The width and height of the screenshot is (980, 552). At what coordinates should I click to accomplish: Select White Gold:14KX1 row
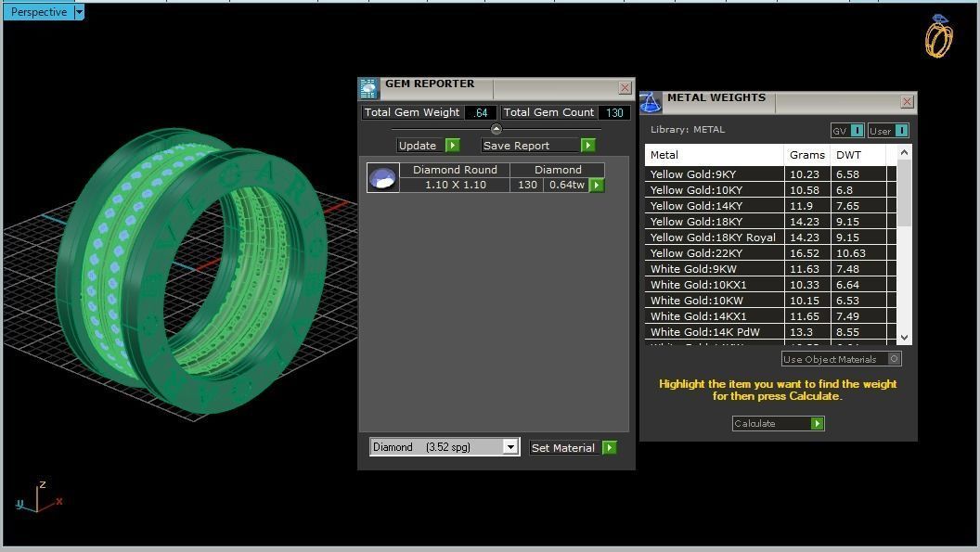coord(770,316)
